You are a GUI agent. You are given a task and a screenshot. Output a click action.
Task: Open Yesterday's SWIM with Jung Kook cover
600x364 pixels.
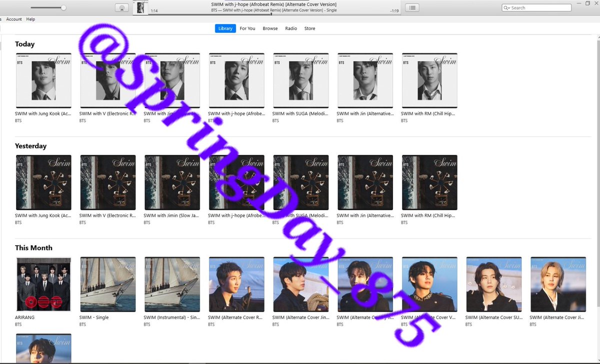pos(43,182)
